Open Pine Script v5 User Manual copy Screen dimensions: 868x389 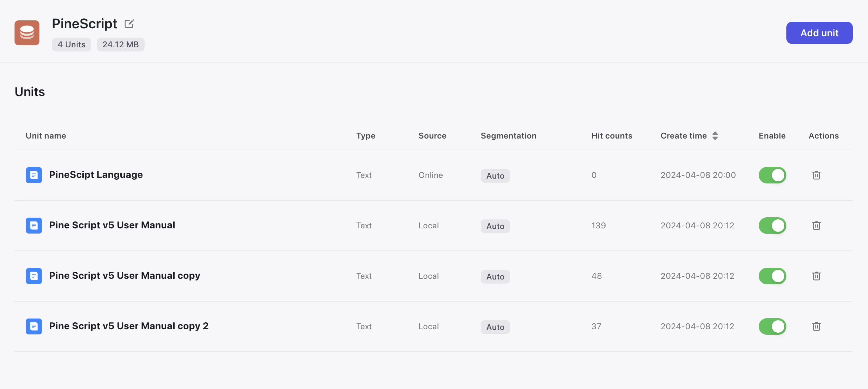[124, 276]
